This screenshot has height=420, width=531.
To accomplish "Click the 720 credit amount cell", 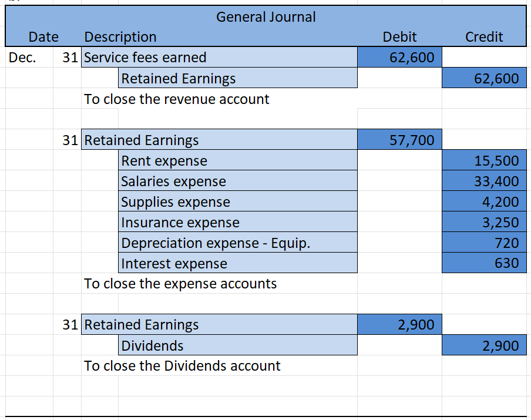I will point(483,243).
